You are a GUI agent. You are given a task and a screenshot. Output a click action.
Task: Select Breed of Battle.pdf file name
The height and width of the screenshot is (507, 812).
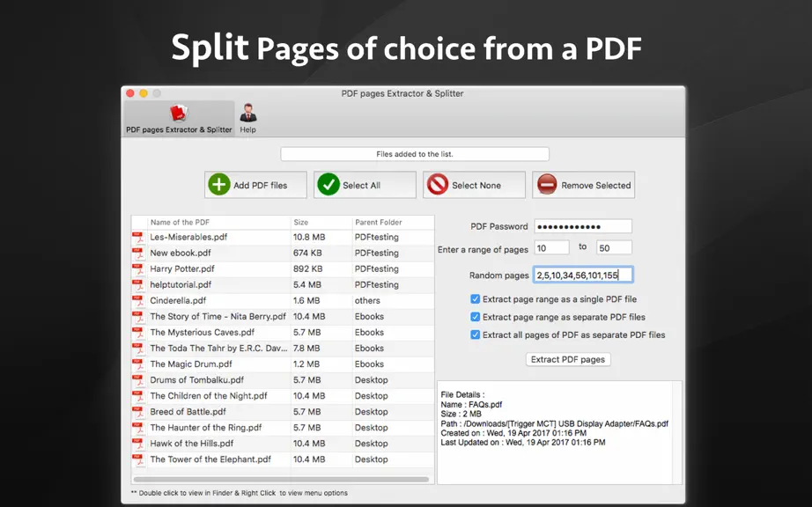pos(188,412)
